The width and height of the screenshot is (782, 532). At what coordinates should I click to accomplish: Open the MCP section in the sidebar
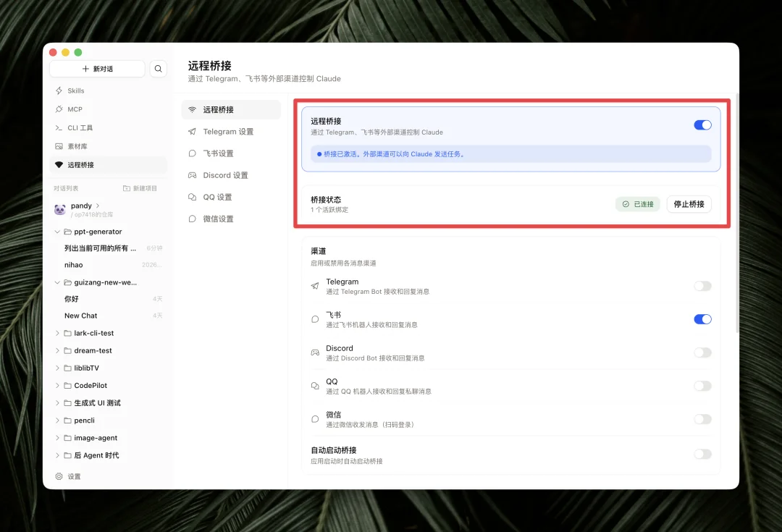tap(58, 109)
